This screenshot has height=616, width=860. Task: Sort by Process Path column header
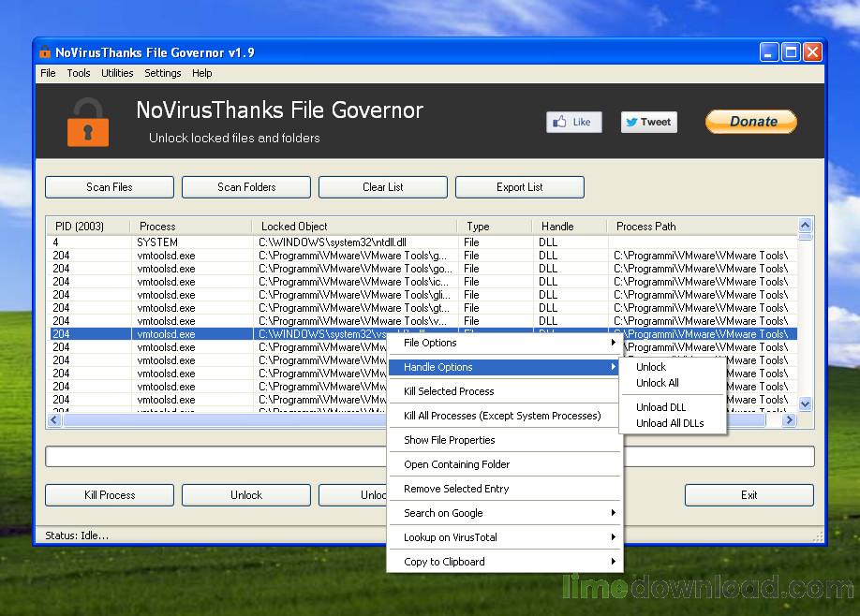[703, 227]
